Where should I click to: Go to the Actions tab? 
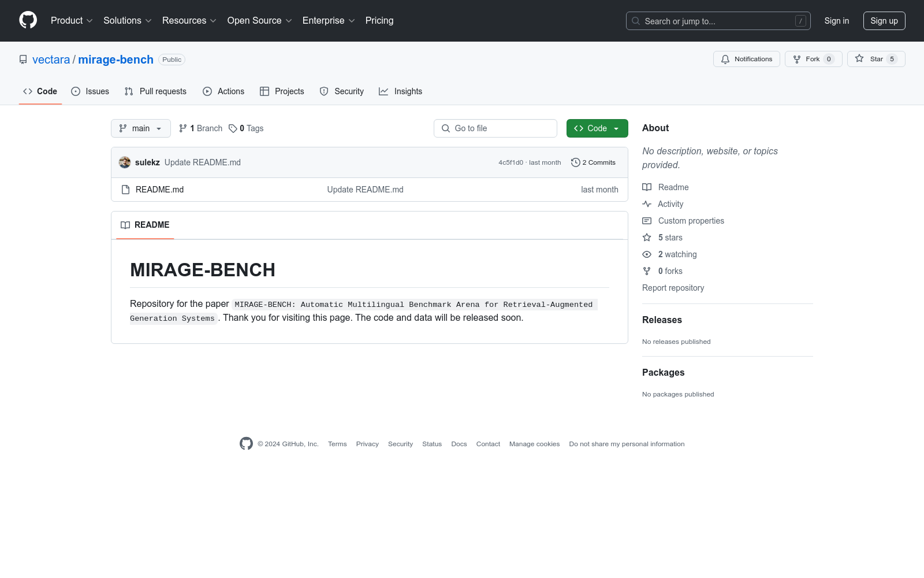pyautogui.click(x=223, y=91)
